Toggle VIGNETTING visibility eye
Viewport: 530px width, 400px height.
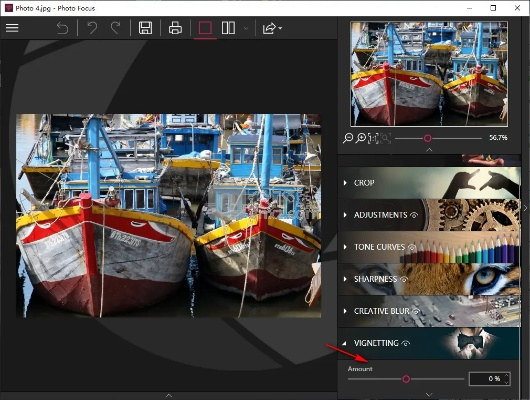click(x=406, y=343)
